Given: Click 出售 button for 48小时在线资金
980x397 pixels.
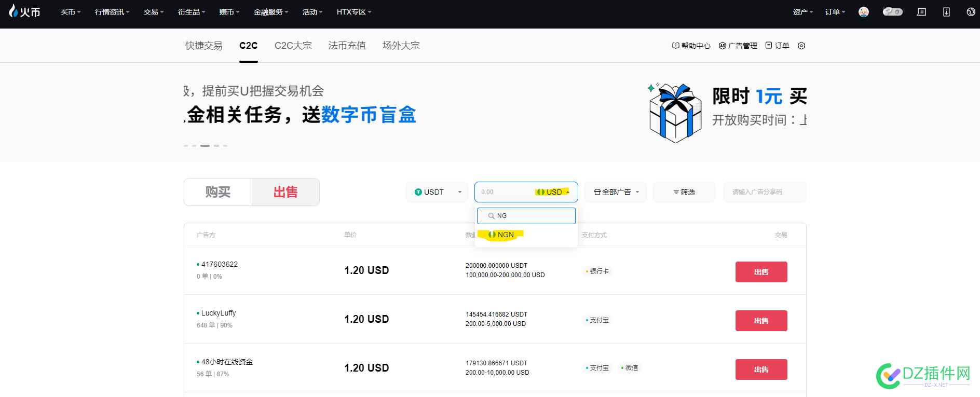Looking at the screenshot, I should pos(761,369).
